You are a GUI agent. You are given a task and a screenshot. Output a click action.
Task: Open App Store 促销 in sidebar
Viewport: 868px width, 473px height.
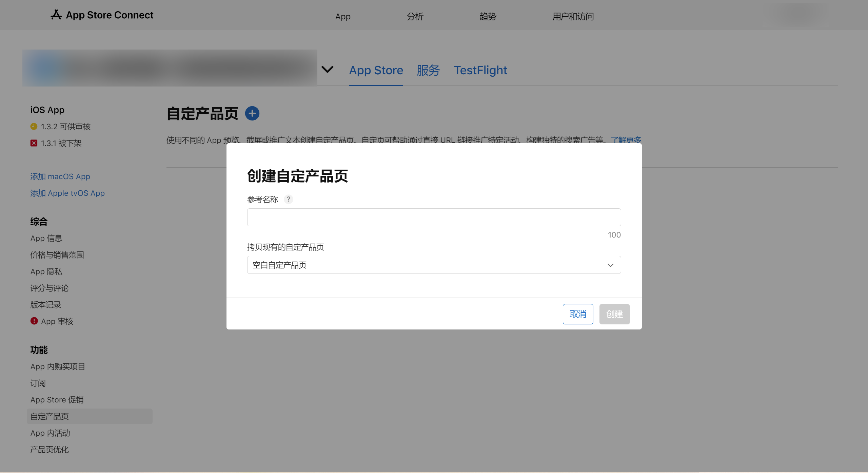point(57,400)
